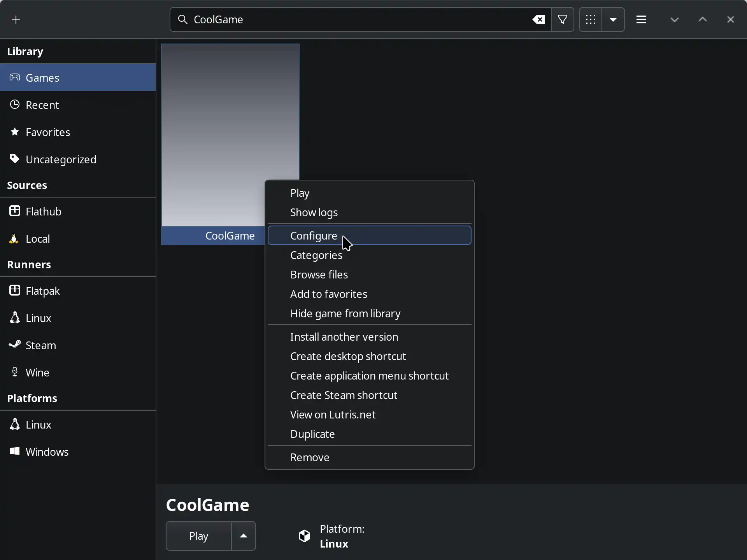Switch to grid view icon
Viewport: 747px width, 560px height.
pyautogui.click(x=590, y=19)
